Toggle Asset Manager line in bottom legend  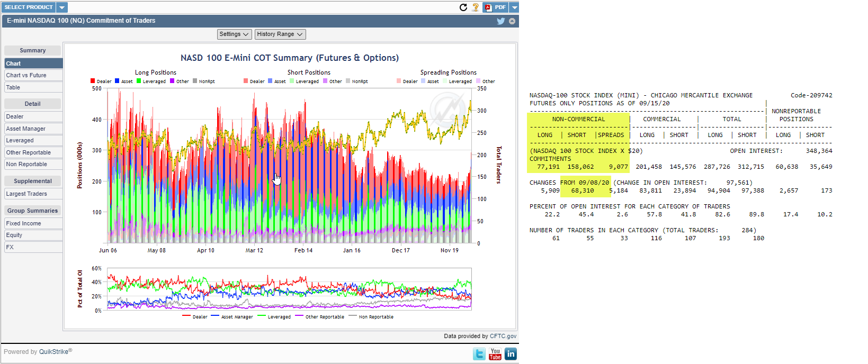[x=232, y=317]
